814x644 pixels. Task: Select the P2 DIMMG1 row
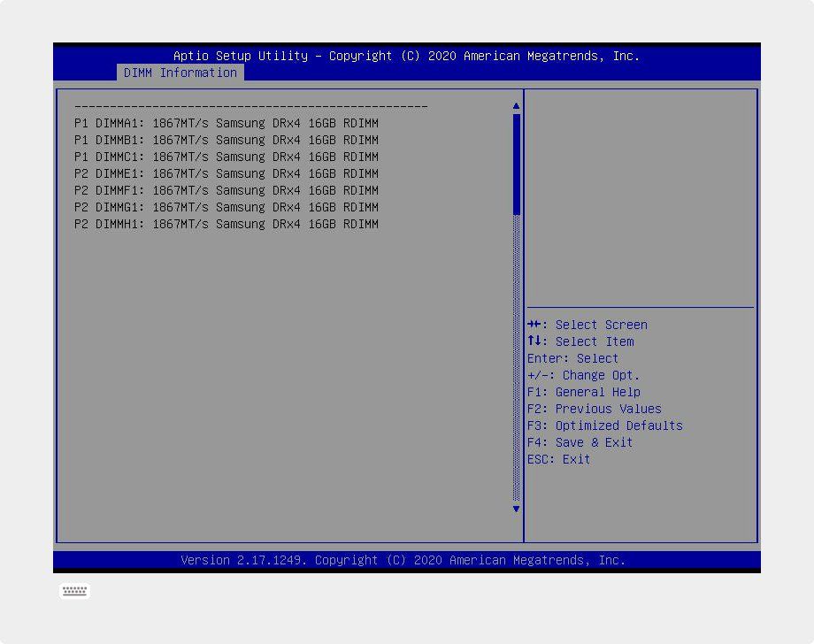227,208
